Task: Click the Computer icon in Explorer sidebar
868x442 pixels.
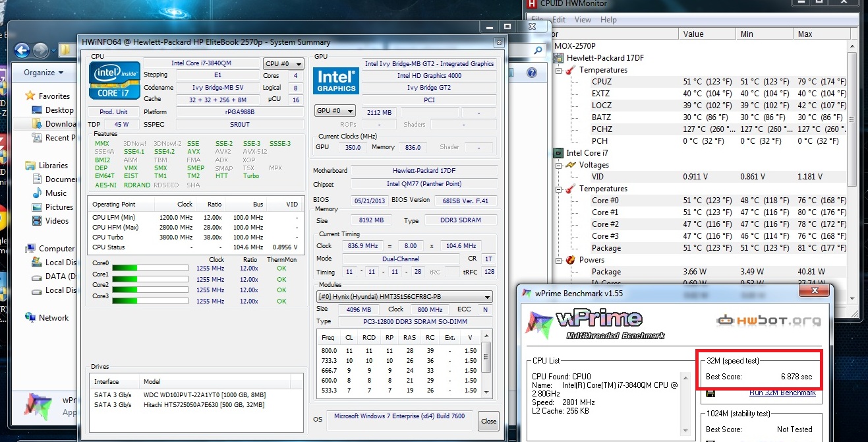Action: [x=30, y=249]
